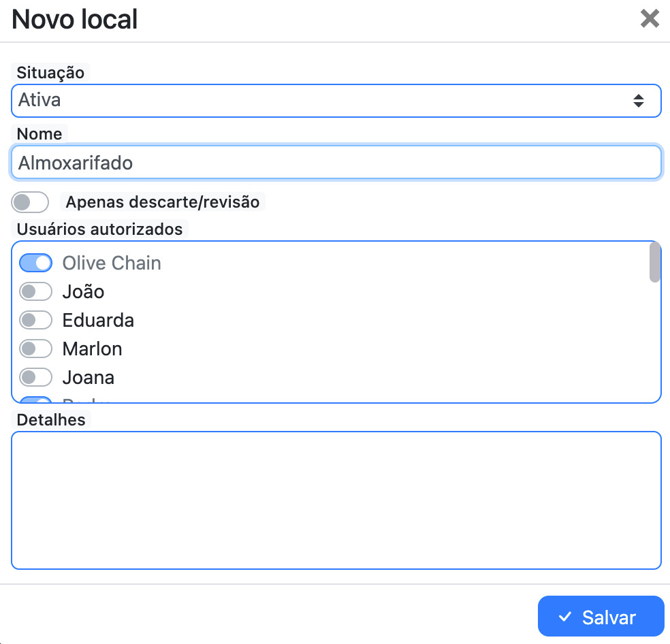Click the Usuários autorizados label
Viewport: 670px width, 644px height.
pyautogui.click(x=98, y=229)
